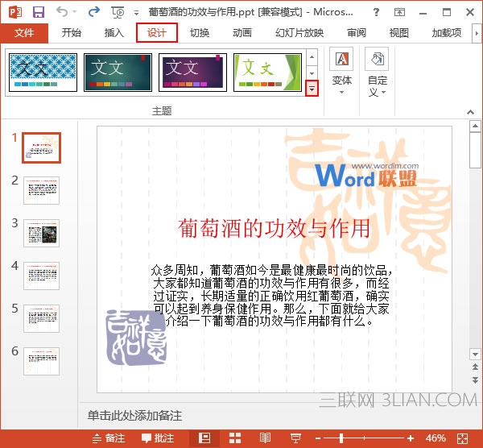483x448 pixels.
Task: Open the 加载项 (Add-ins) tab
Action: (447, 33)
